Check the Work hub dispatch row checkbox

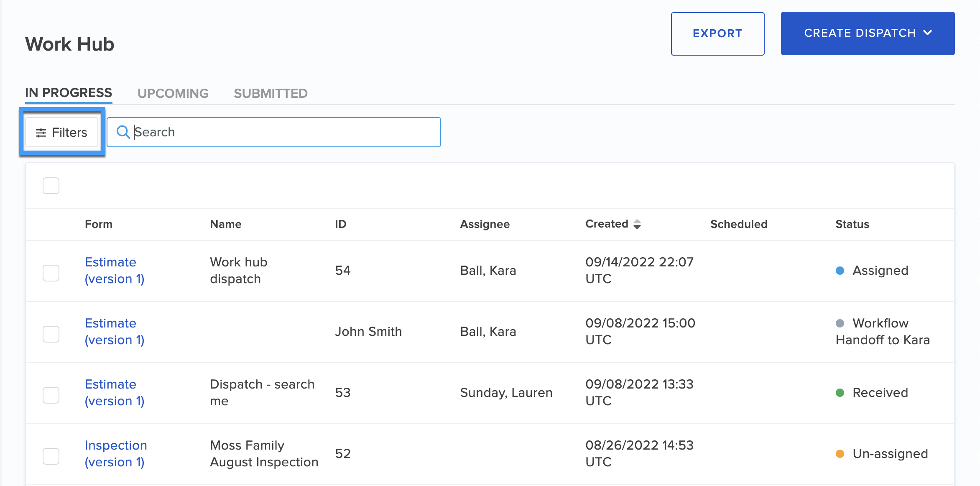click(x=51, y=273)
